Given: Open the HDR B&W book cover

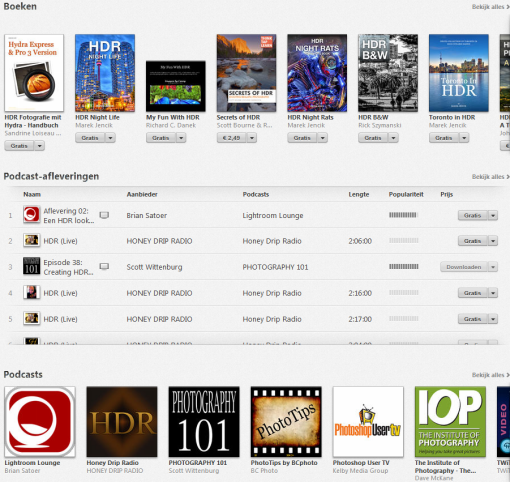Looking at the screenshot, I should [x=388, y=73].
